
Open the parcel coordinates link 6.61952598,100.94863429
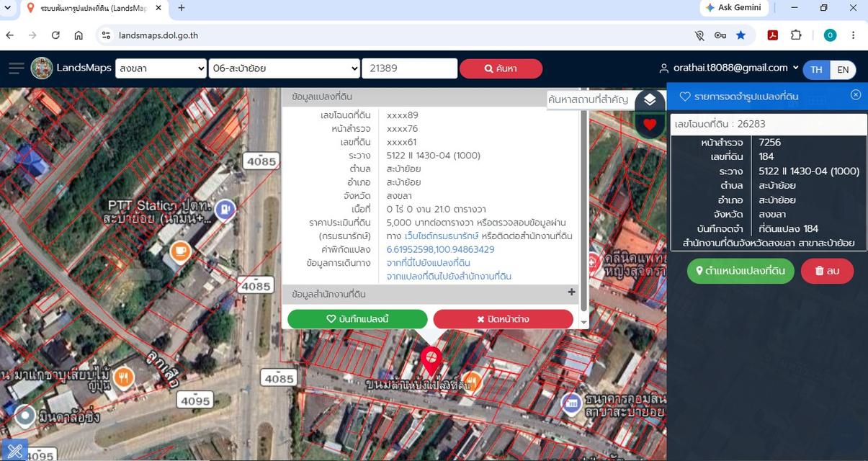[x=440, y=249]
